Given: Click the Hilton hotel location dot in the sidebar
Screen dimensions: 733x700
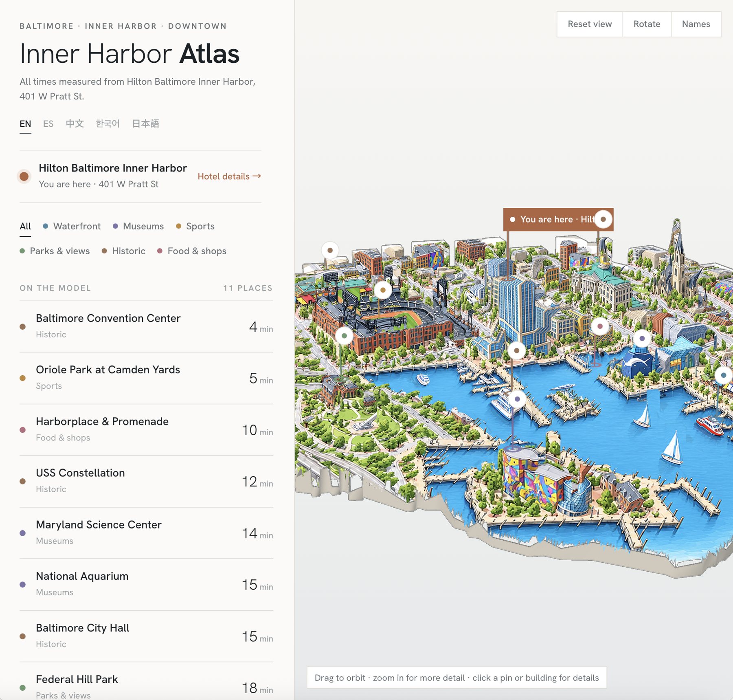Looking at the screenshot, I should 24,176.
